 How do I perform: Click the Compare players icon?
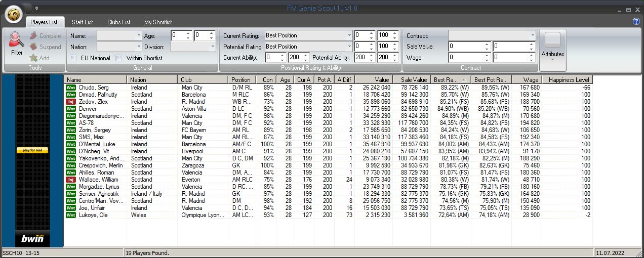[33, 36]
